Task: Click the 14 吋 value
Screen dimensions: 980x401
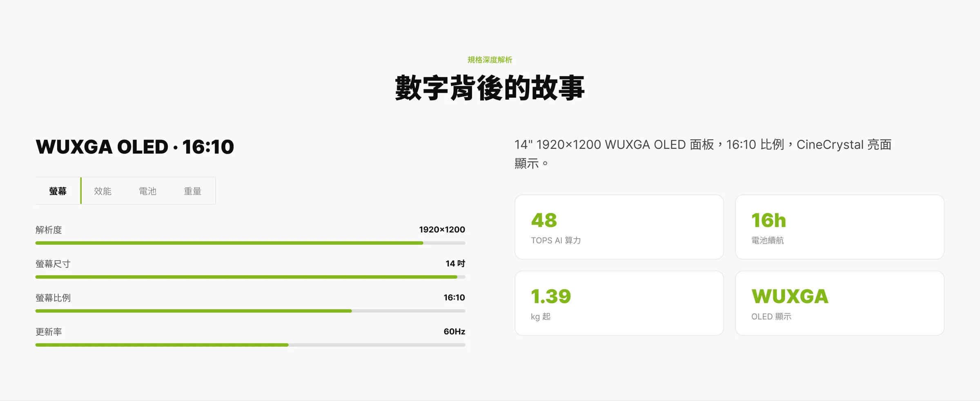Action: tap(455, 264)
